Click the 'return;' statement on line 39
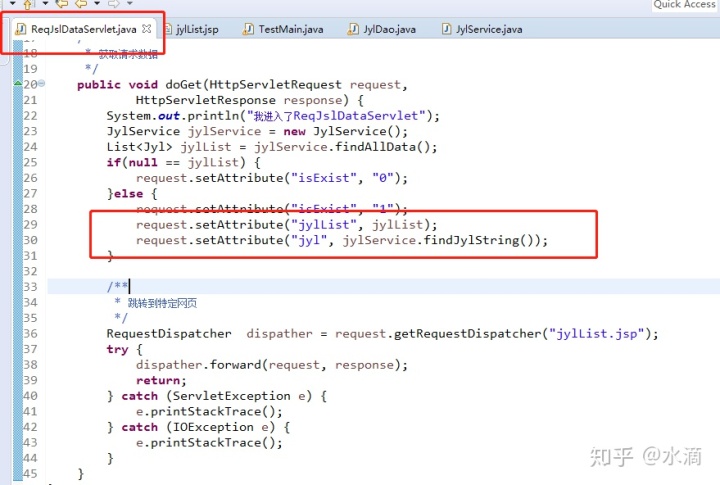This screenshot has height=485, width=720. tap(161, 381)
